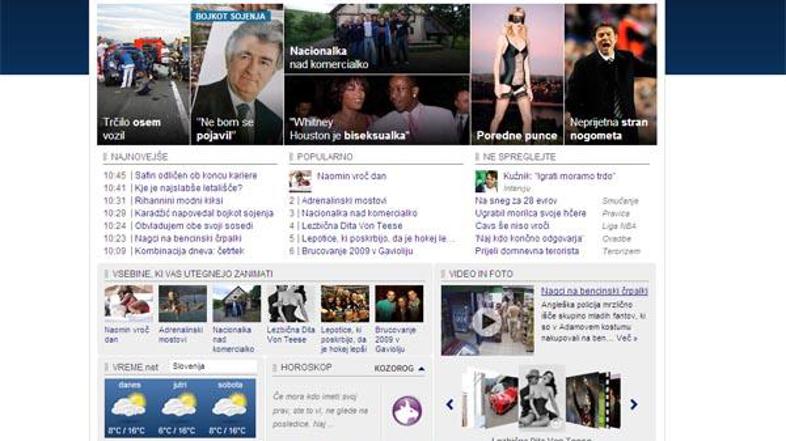Open the Whitney Houston je biseksualka story

pos(377,110)
